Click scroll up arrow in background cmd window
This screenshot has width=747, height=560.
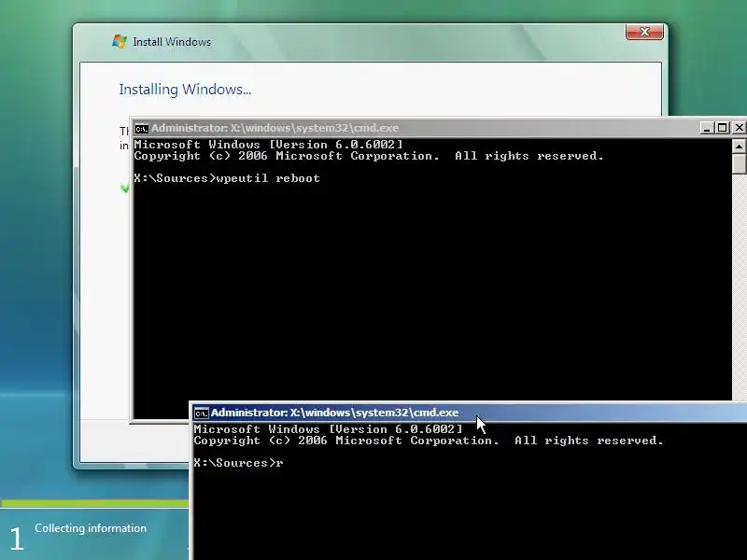coord(739,147)
